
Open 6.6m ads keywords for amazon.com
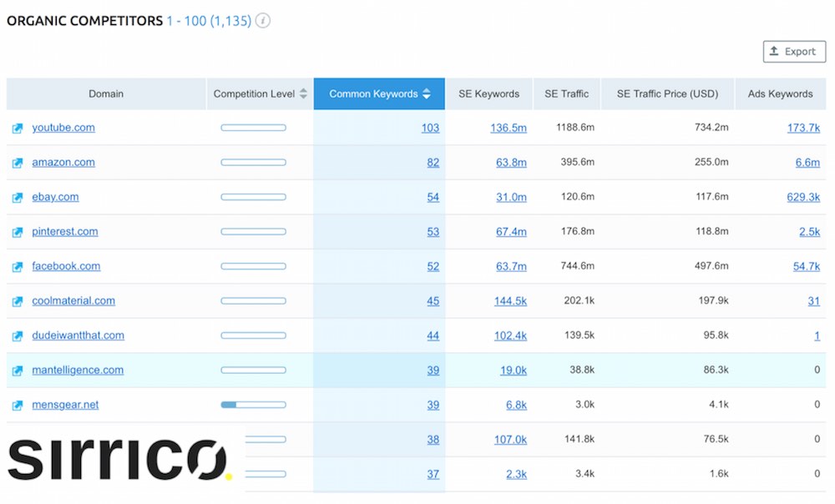(x=807, y=163)
